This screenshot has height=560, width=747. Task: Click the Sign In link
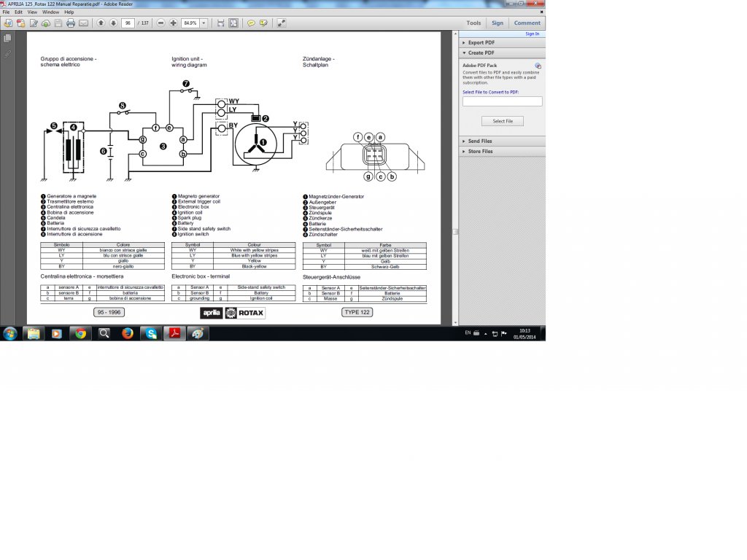pos(532,34)
